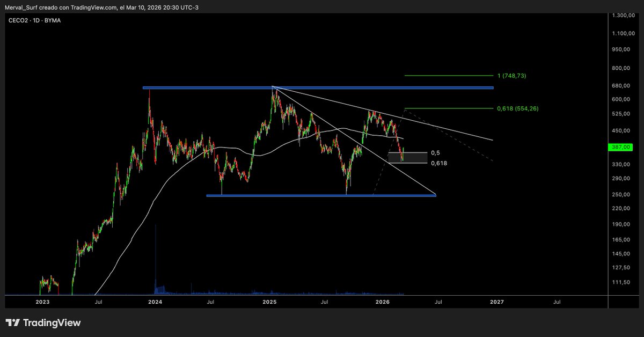Select the upper blue resistance line
This screenshot has height=337, width=644.
[318, 87]
